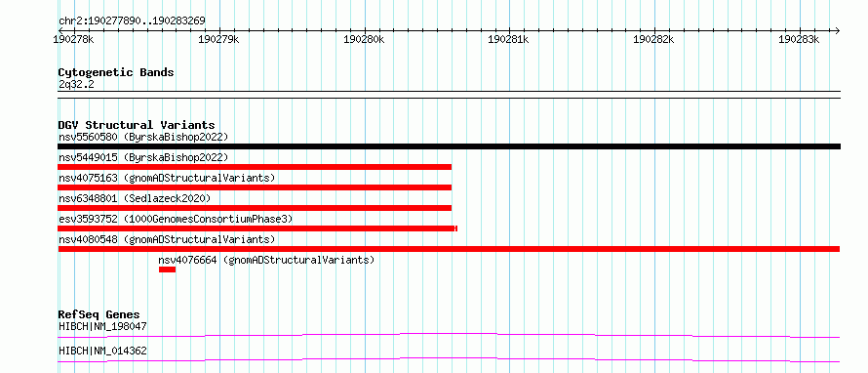Select the 190280k ruler tick label
The width and height of the screenshot is (868, 373).
point(364,39)
